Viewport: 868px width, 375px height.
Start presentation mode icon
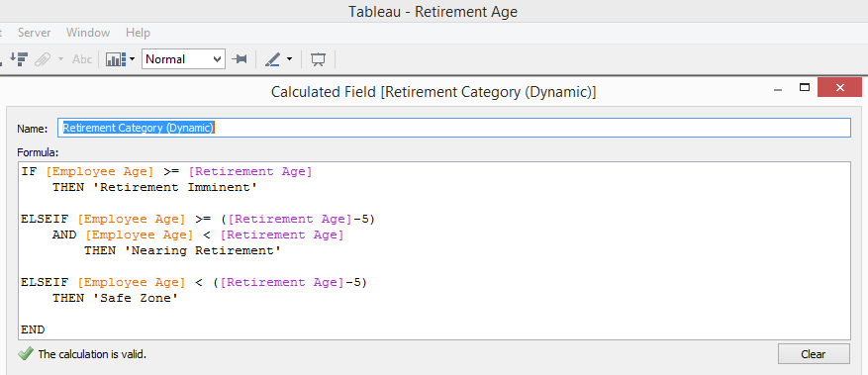point(318,59)
